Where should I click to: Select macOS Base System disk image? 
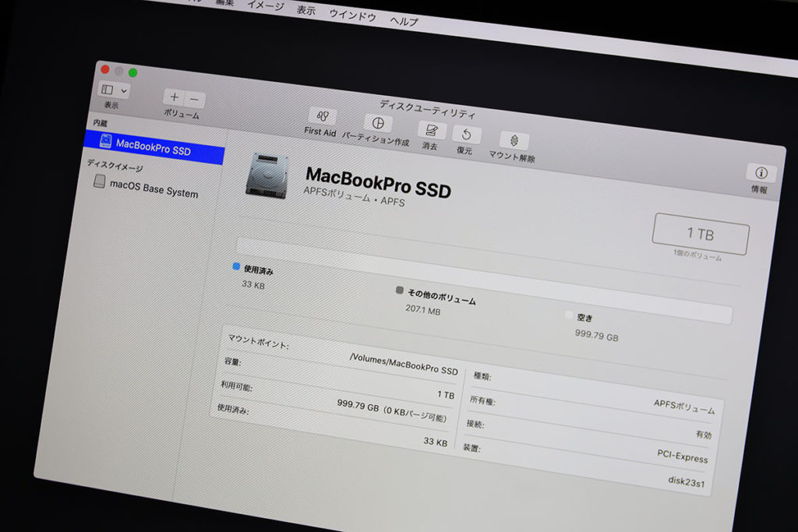[154, 188]
